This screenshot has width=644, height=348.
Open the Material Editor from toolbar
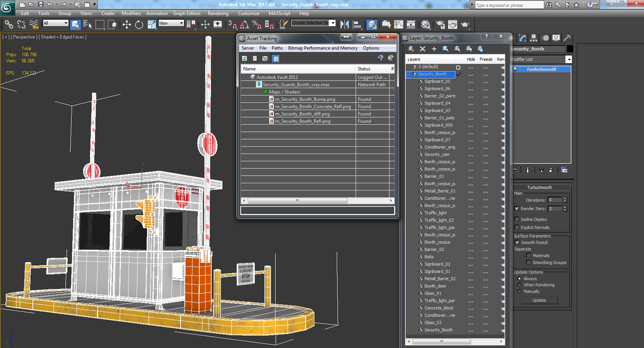(426, 24)
